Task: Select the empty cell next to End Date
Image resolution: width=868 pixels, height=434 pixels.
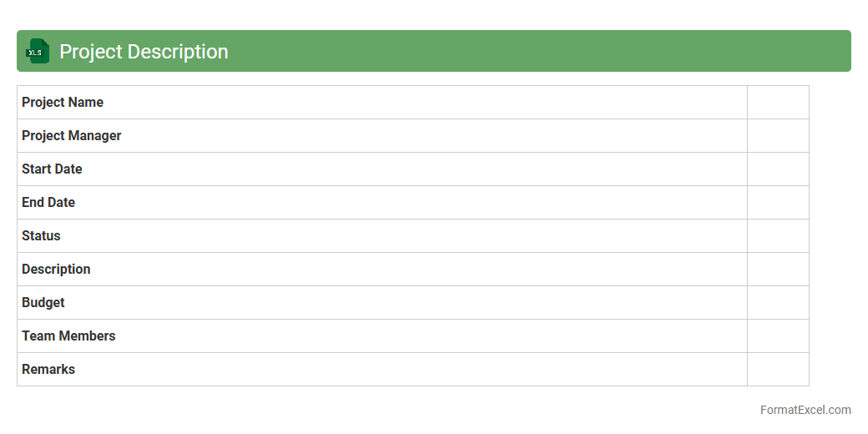Action: 778,203
